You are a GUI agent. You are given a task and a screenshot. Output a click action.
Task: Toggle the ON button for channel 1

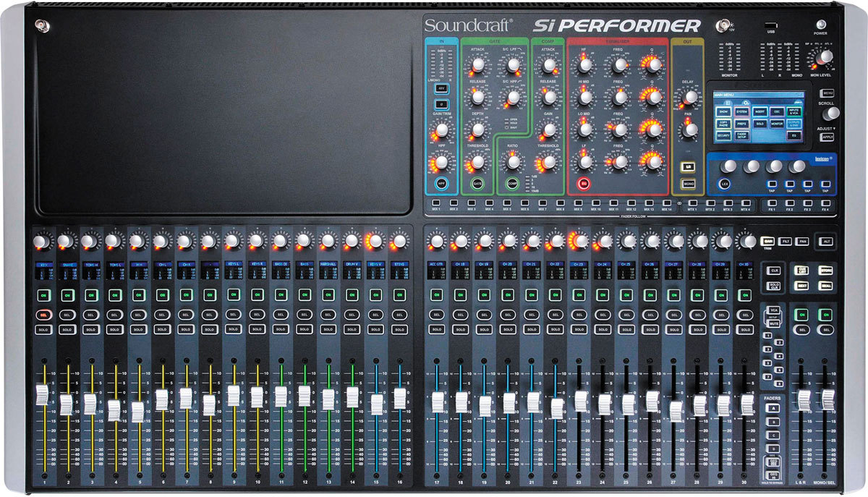click(43, 296)
